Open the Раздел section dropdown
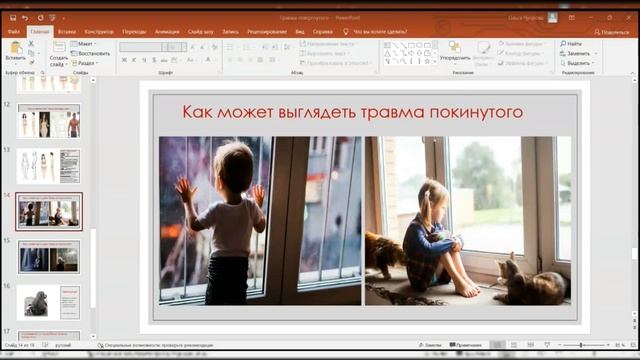This screenshot has height=360, width=640. click(x=85, y=63)
